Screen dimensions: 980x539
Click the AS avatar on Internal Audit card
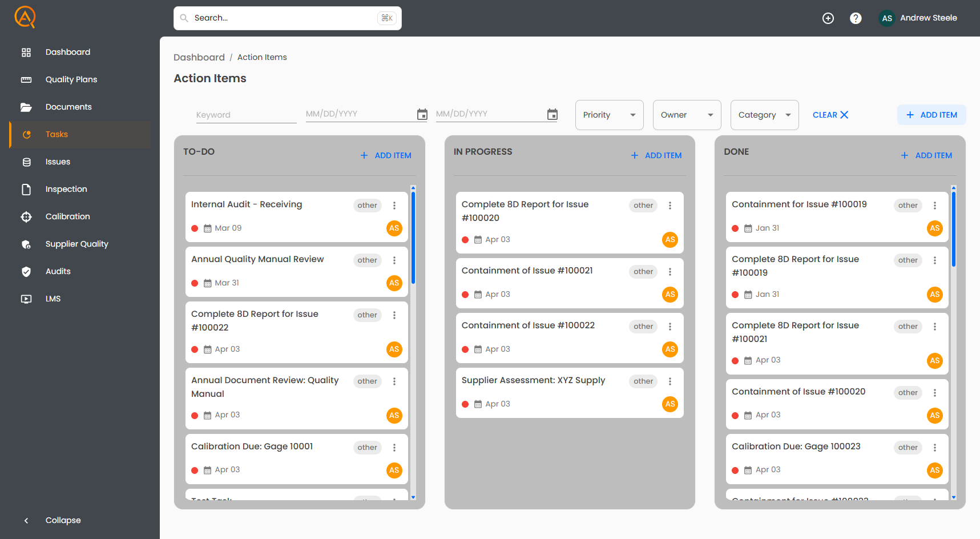tap(394, 228)
